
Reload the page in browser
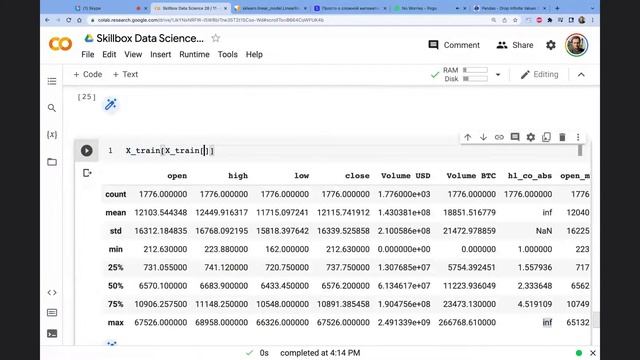pyautogui.click(x=69, y=20)
